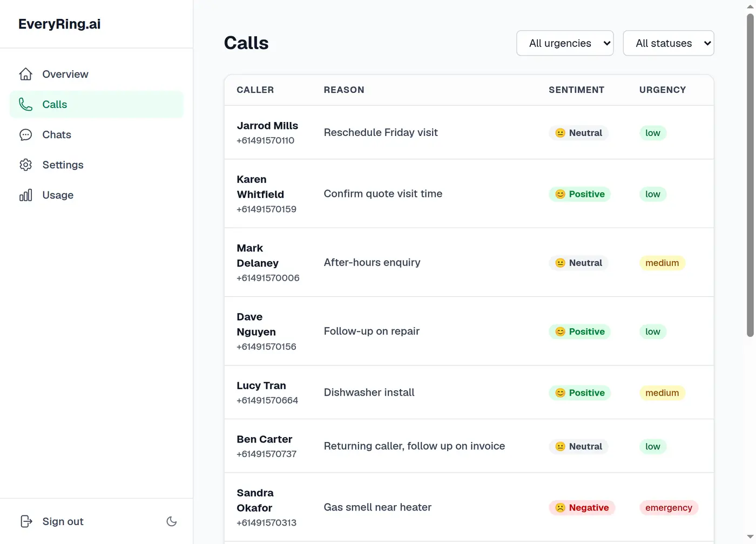Click the Settings gear icon

(25, 165)
